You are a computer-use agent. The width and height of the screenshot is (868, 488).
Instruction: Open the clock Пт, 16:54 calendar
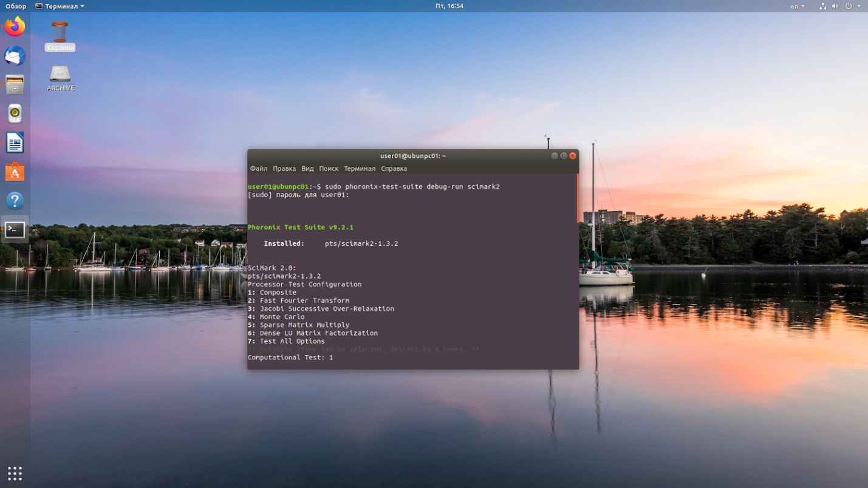[449, 6]
